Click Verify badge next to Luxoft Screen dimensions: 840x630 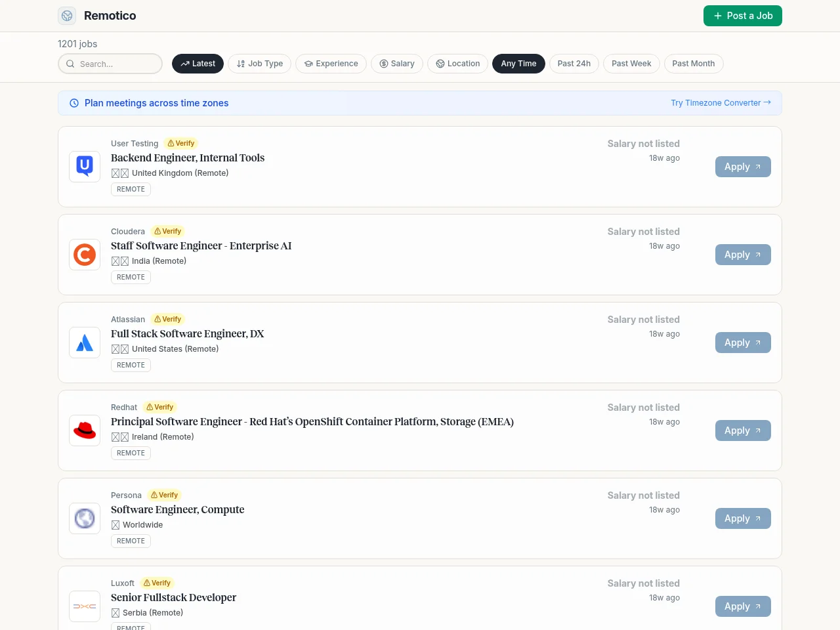point(157,583)
